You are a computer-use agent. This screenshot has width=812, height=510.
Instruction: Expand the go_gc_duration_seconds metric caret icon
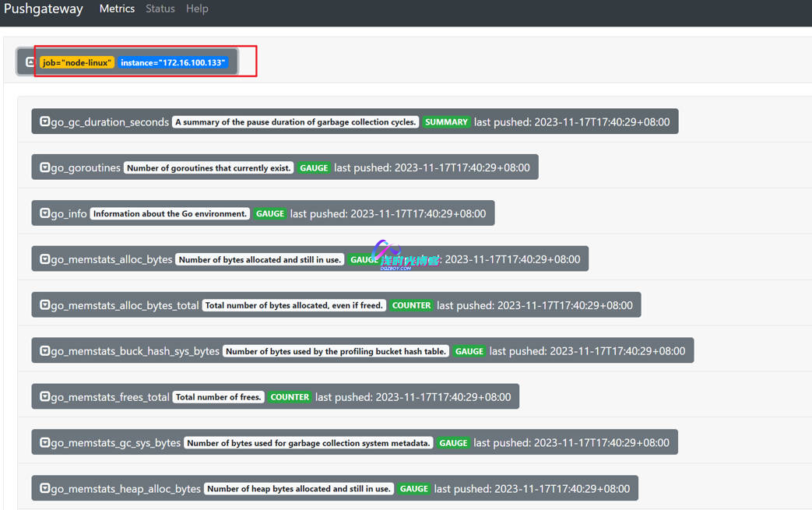(x=45, y=121)
